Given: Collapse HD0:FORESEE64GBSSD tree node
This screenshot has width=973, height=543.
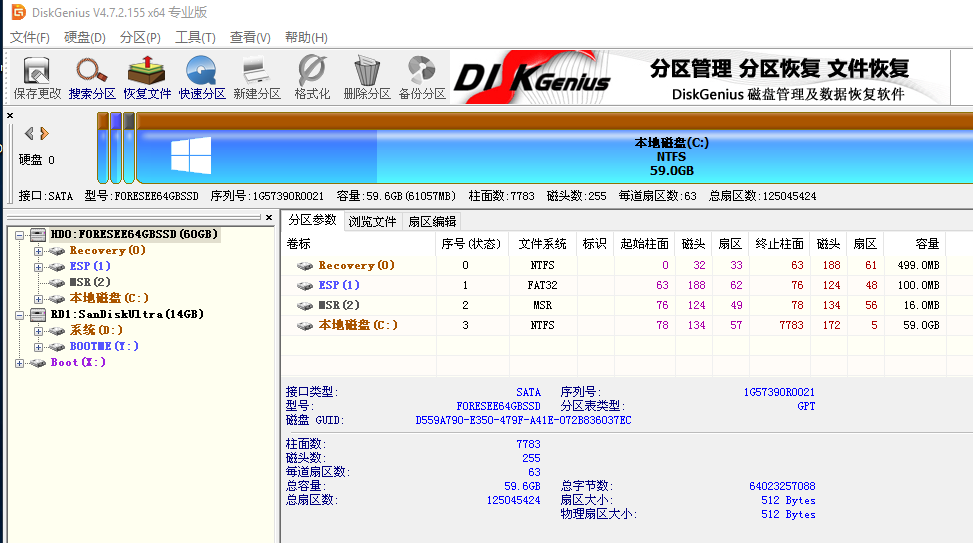Looking at the screenshot, I should click(20, 235).
